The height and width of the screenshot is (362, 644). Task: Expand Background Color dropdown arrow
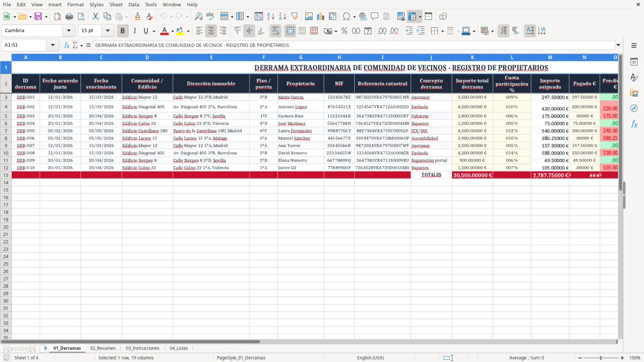click(x=188, y=31)
